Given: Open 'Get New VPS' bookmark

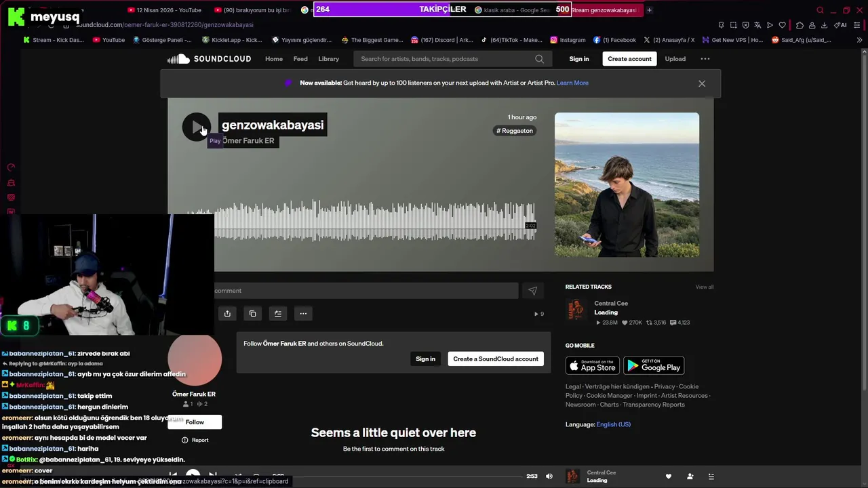Looking at the screenshot, I should (732, 40).
